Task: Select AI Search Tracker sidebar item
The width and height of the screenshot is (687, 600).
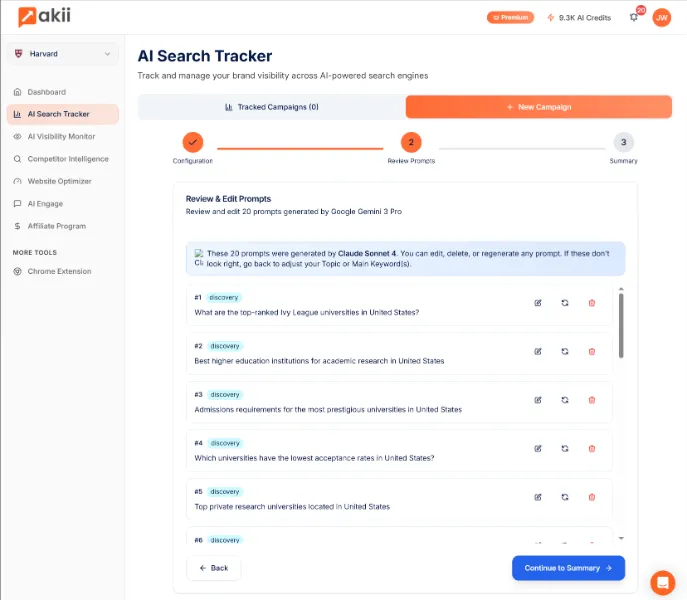Action: tap(63, 114)
